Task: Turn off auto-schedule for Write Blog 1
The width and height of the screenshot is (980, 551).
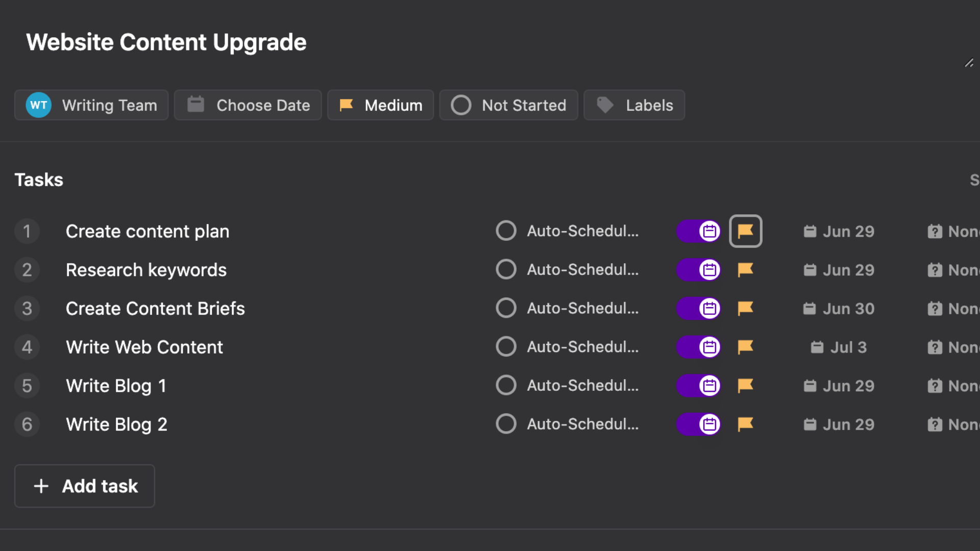Action: tap(698, 386)
